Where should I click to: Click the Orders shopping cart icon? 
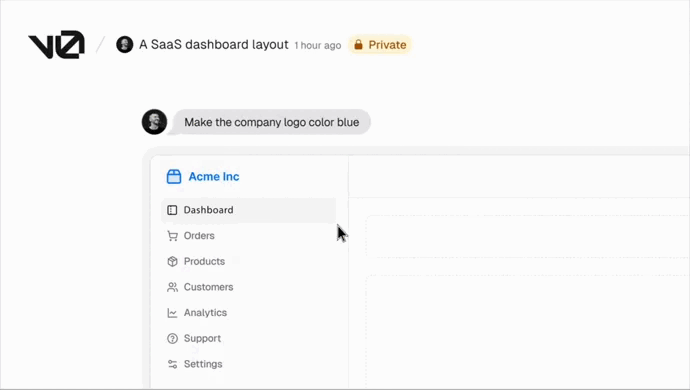tap(172, 236)
